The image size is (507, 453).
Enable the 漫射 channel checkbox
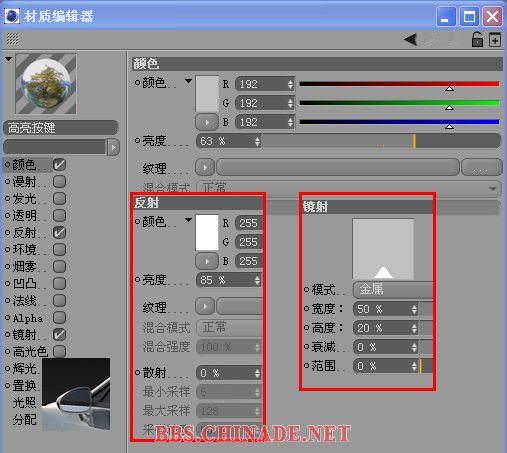(x=59, y=182)
